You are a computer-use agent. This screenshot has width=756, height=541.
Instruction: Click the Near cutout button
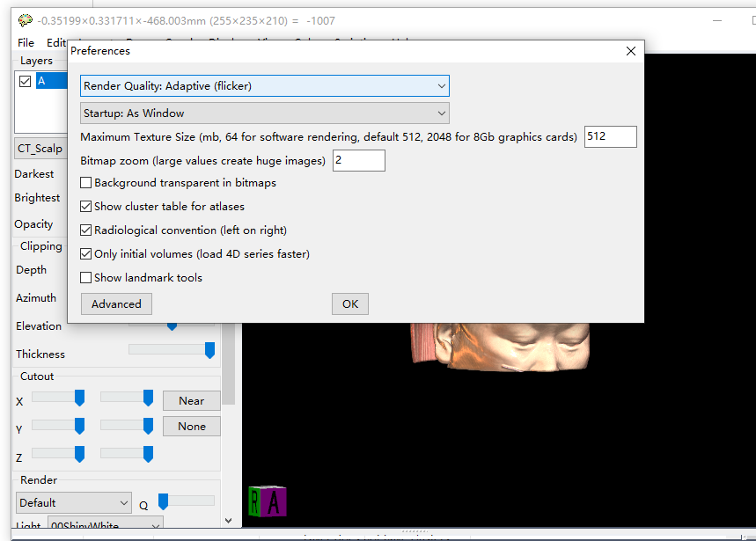point(191,401)
